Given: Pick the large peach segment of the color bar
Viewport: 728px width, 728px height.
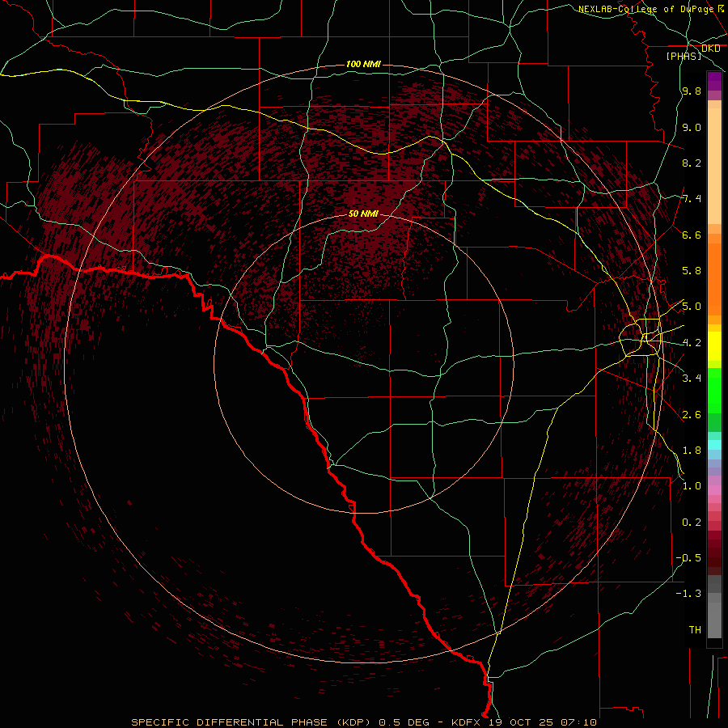Looking at the screenshot, I should 714,166.
